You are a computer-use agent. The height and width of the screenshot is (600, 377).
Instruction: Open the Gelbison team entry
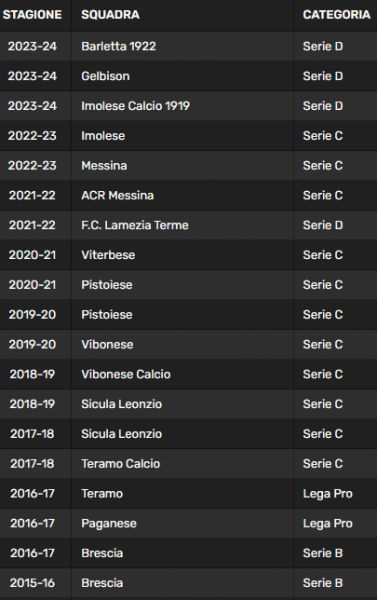click(105, 76)
